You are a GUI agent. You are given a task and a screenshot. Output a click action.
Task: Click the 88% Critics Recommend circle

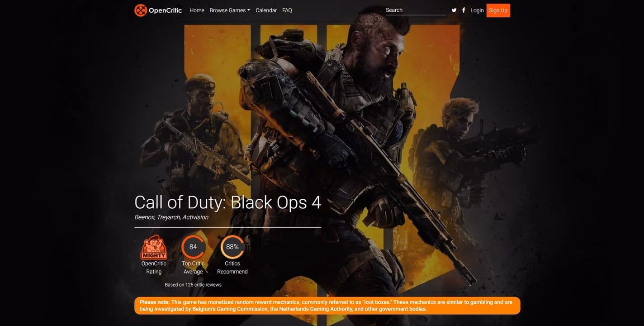point(232,247)
